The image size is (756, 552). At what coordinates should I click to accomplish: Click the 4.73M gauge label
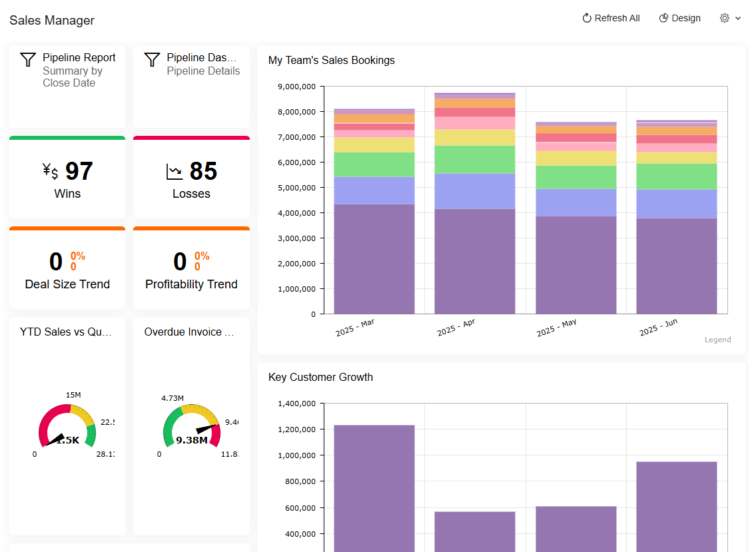tap(172, 398)
